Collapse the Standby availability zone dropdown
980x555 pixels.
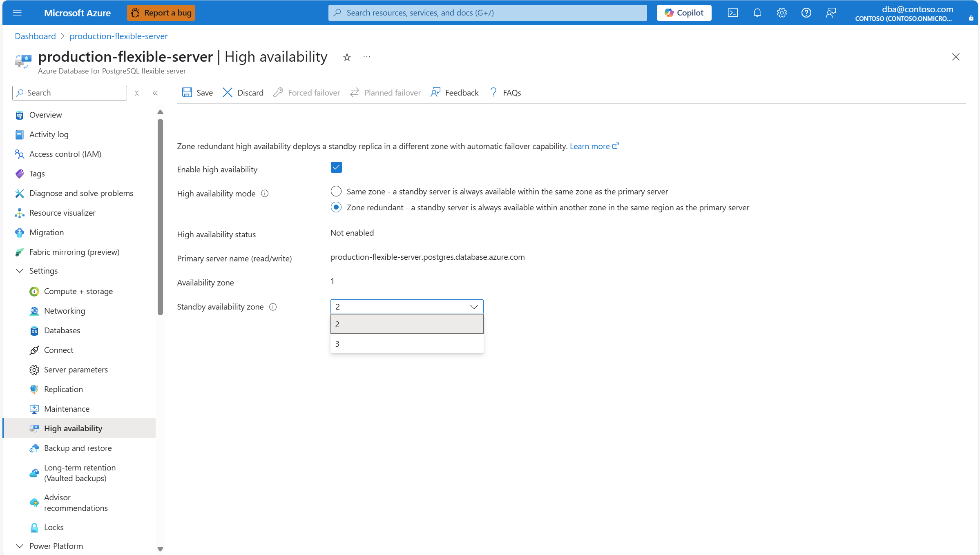pyautogui.click(x=474, y=307)
